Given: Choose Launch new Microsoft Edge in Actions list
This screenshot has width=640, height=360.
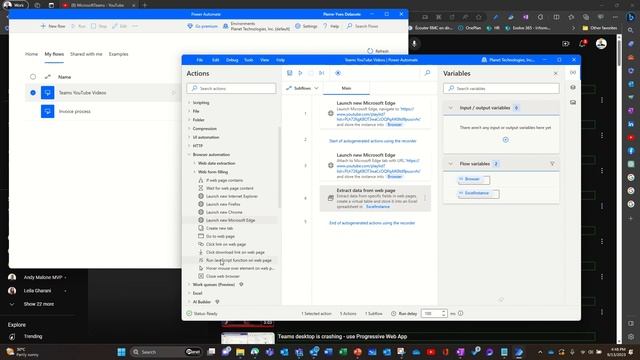Looking at the screenshot, I should tap(231, 220).
